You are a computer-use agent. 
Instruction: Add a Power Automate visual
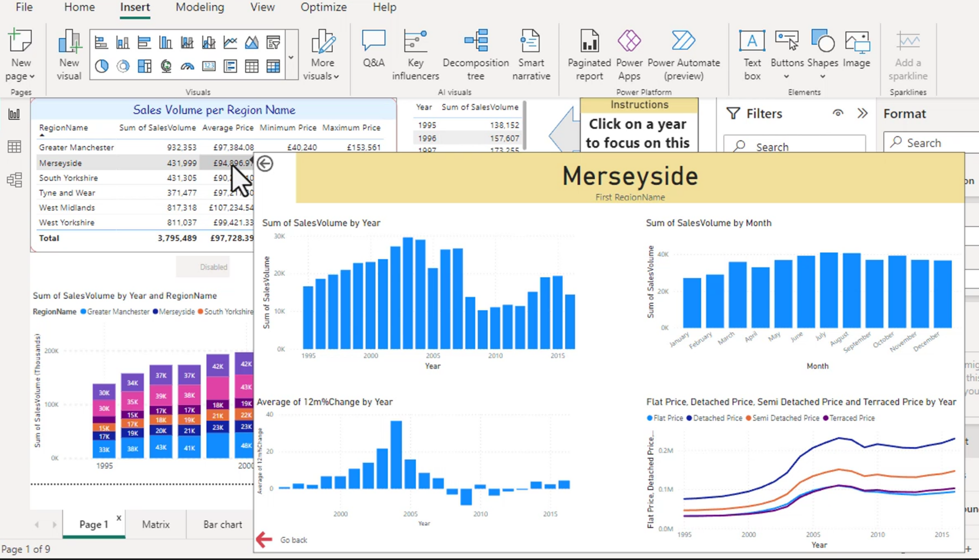point(684,55)
